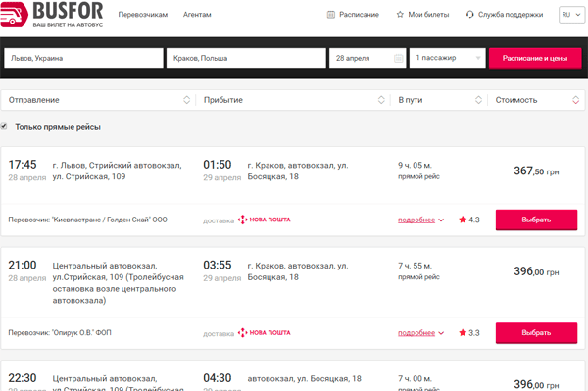
Task: Click the Busfor bus logo icon
Action: [14, 15]
